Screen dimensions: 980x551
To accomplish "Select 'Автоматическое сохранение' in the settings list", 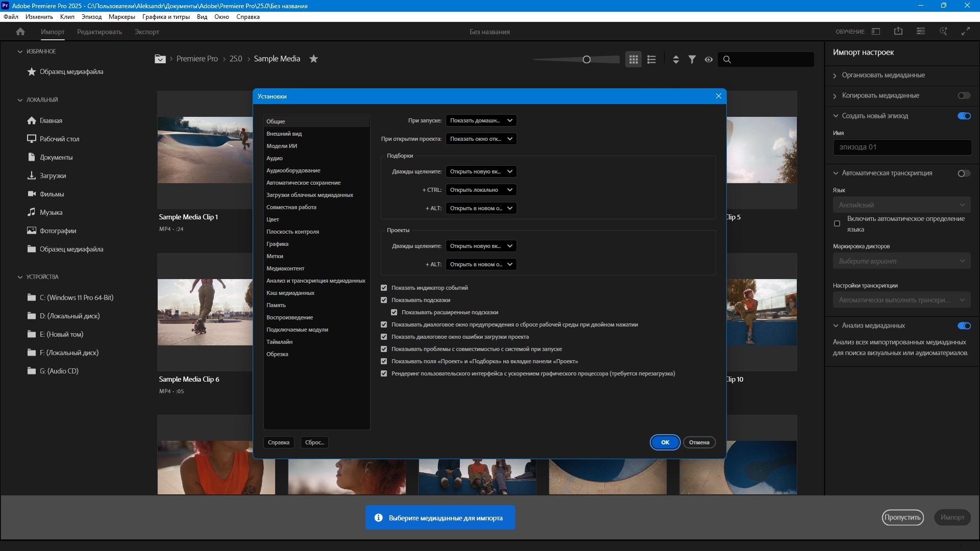I will click(x=303, y=183).
